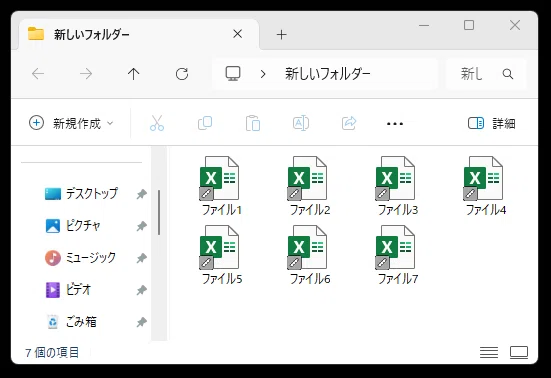Click the Share icon in toolbar
This screenshot has width=551, height=378.
(349, 123)
